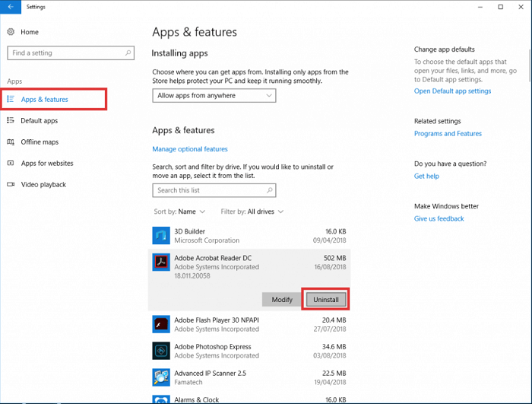Select Alarms & Clock entry name

197,399
